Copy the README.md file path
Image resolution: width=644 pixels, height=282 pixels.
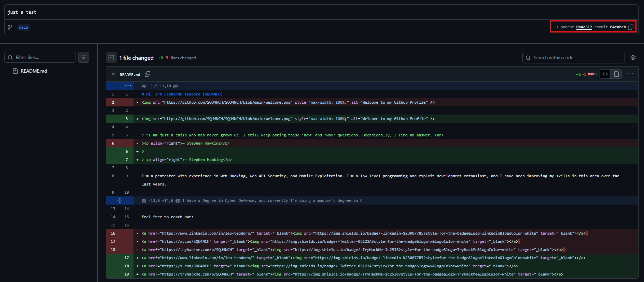click(x=148, y=74)
